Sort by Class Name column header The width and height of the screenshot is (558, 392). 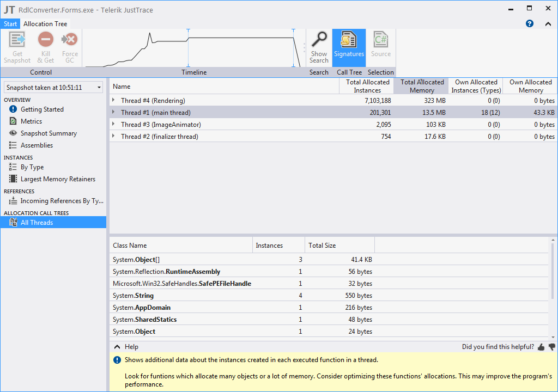click(181, 245)
